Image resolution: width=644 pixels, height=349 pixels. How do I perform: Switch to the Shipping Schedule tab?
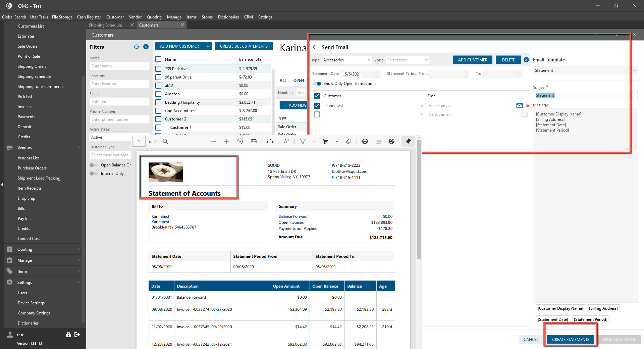(x=105, y=25)
